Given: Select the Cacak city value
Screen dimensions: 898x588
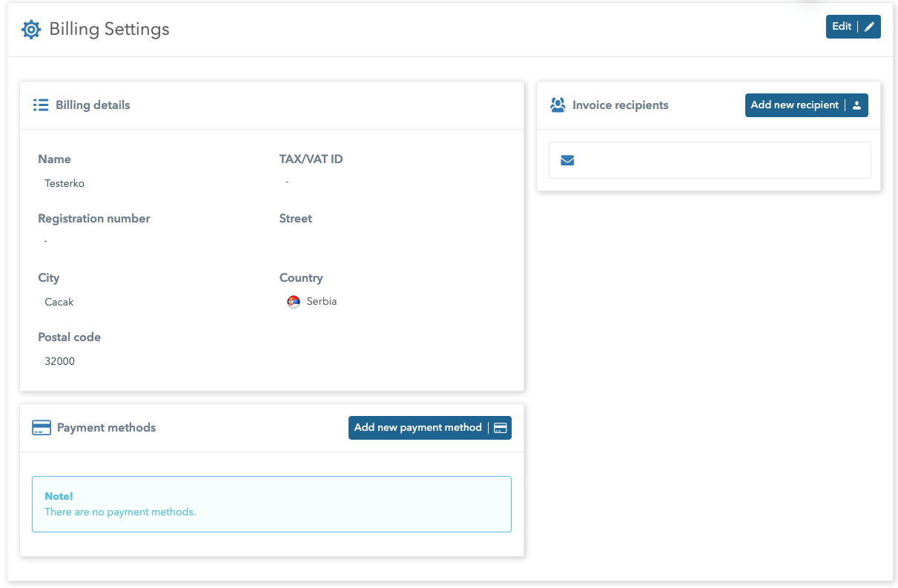Looking at the screenshot, I should tap(59, 302).
